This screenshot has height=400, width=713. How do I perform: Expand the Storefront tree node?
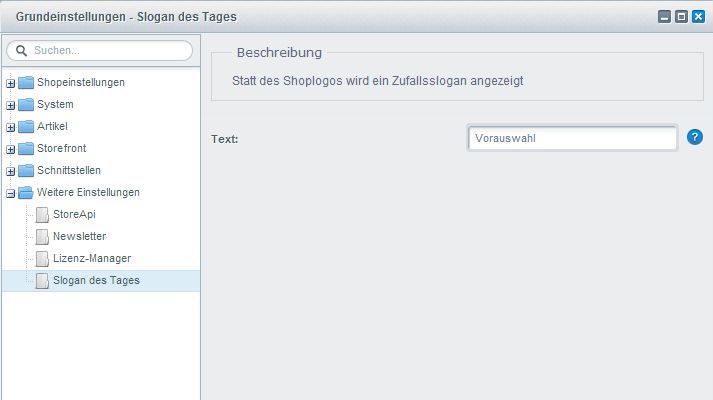tap(10, 149)
